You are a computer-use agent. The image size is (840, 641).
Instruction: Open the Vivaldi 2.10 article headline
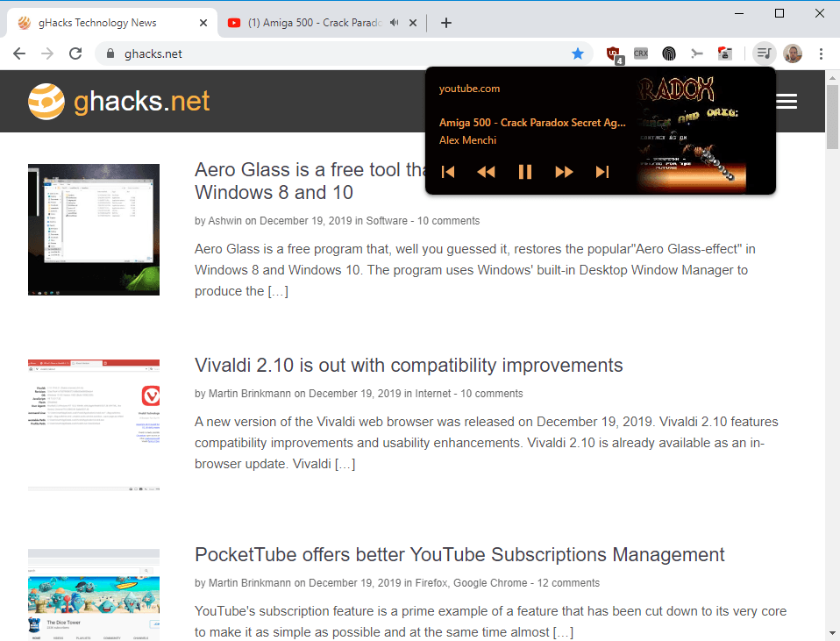(409, 365)
